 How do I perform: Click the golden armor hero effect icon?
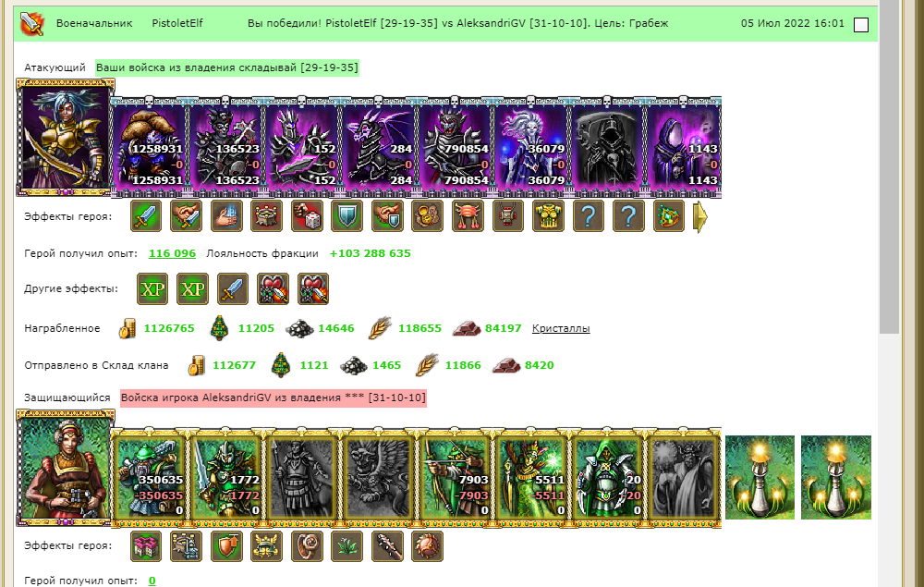(548, 216)
